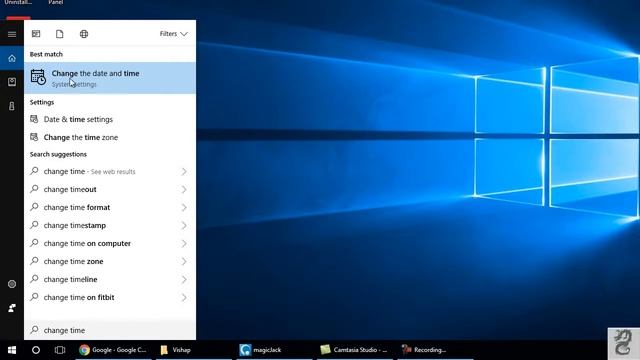
Task: Open Date & time settings
Action: tap(110, 119)
